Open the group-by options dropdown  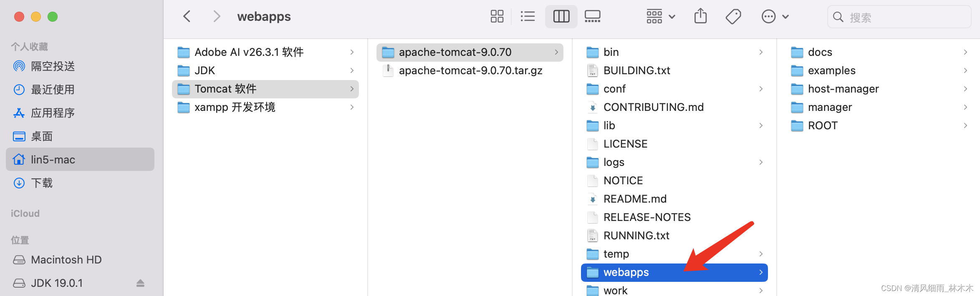coord(661,17)
